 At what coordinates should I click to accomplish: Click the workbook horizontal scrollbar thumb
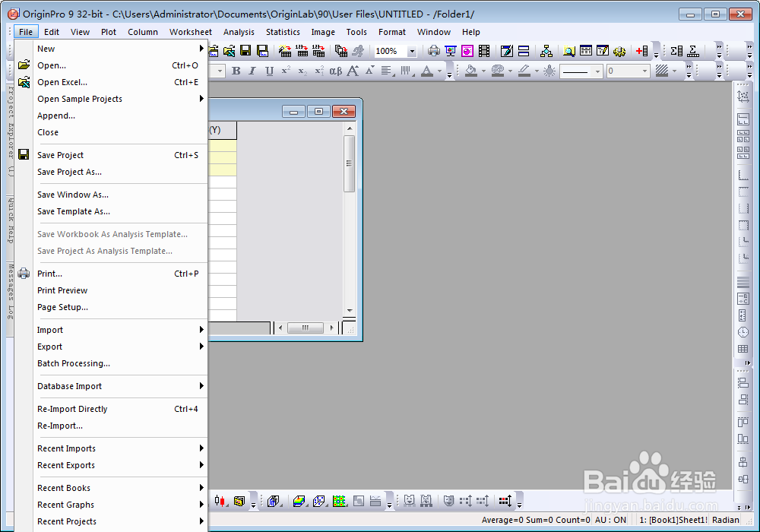point(306,328)
